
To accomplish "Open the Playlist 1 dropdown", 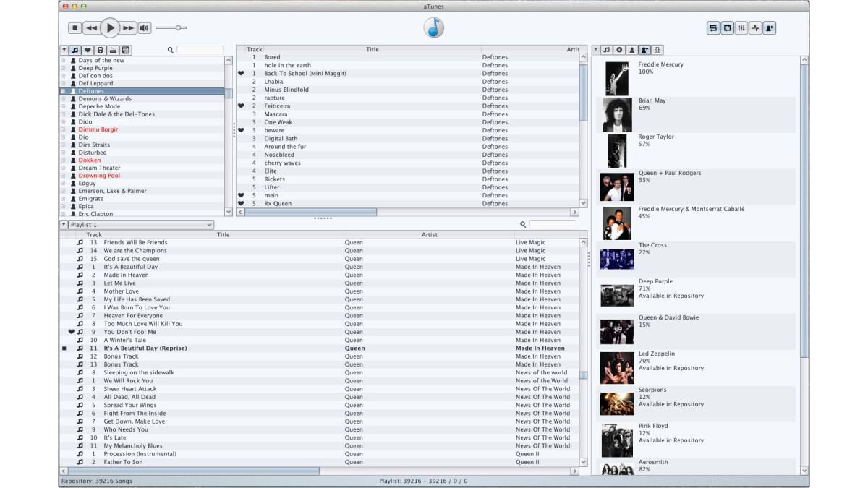I will coord(141,225).
